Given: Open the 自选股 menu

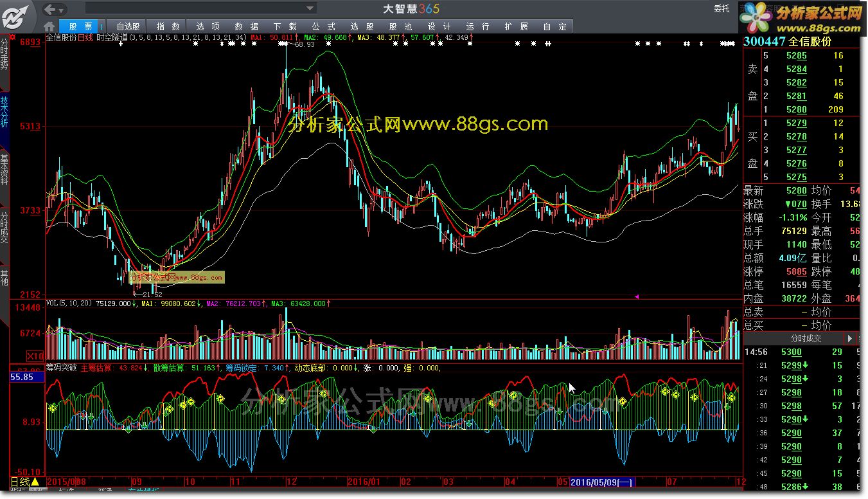Looking at the screenshot, I should (128, 26).
